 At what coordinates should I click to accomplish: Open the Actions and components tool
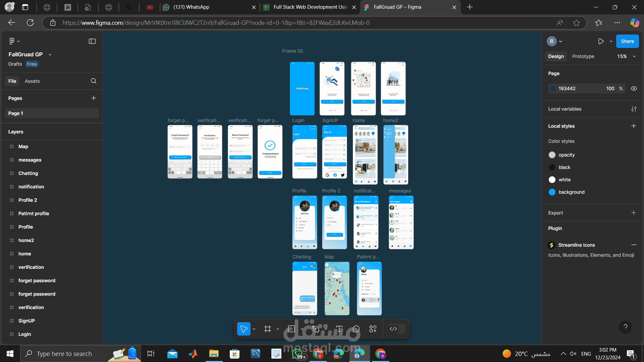(x=373, y=329)
